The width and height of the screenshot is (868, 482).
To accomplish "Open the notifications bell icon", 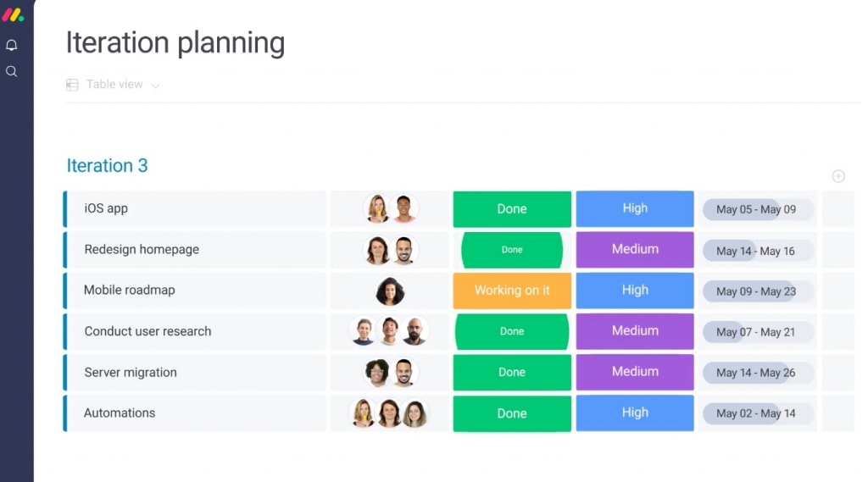I will point(12,45).
